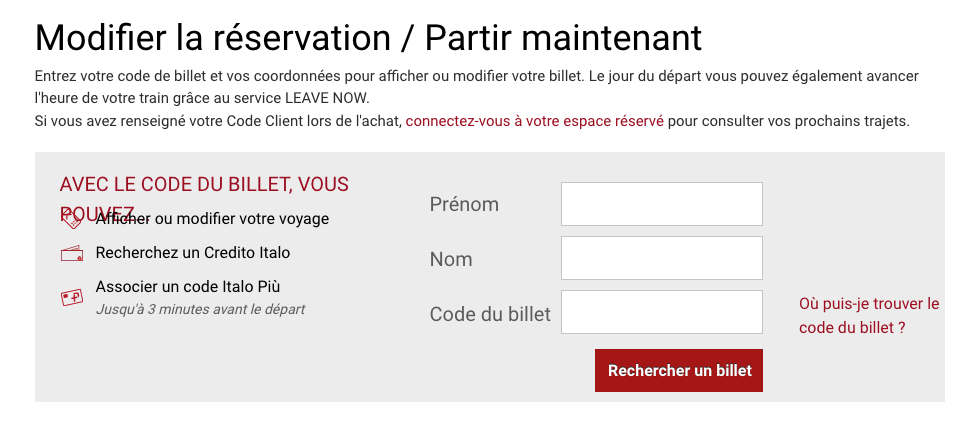This screenshot has width=975, height=445.
Task: Click into the Nom input box
Action: [x=661, y=258]
